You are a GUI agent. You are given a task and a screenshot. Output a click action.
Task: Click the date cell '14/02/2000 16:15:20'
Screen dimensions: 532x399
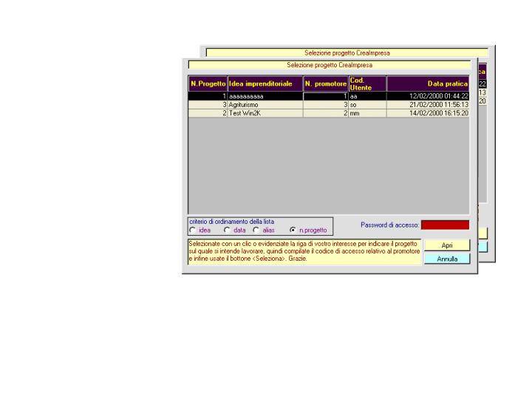(428, 113)
